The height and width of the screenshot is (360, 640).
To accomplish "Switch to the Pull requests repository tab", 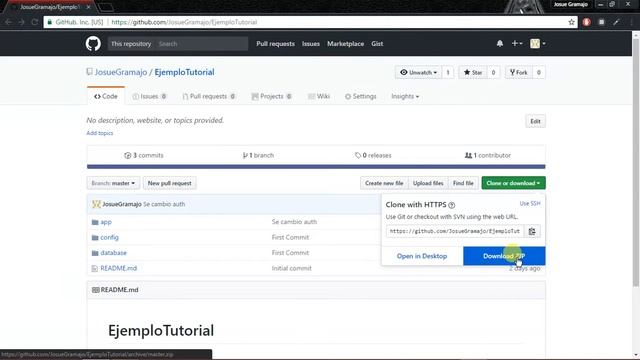I will coord(209,96).
